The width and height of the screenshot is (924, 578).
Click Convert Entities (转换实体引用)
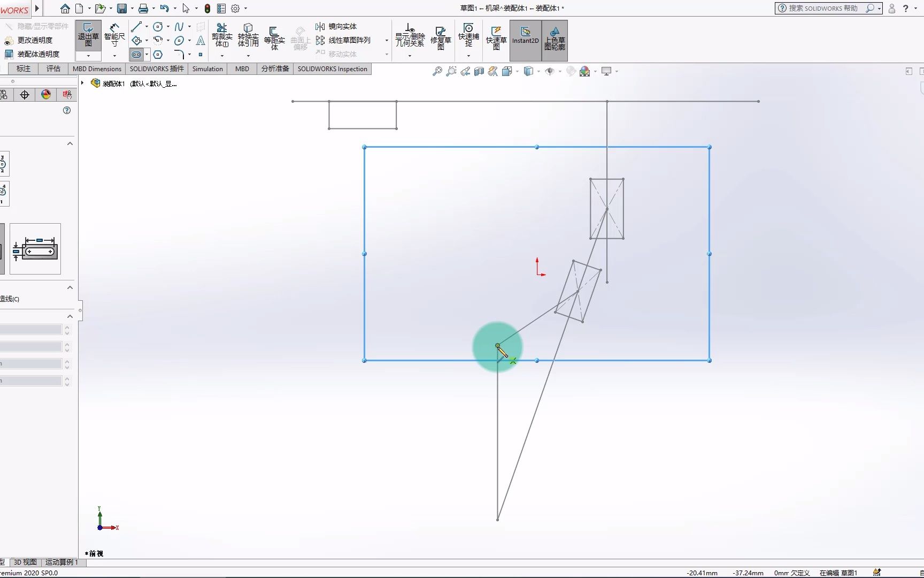[248, 35]
